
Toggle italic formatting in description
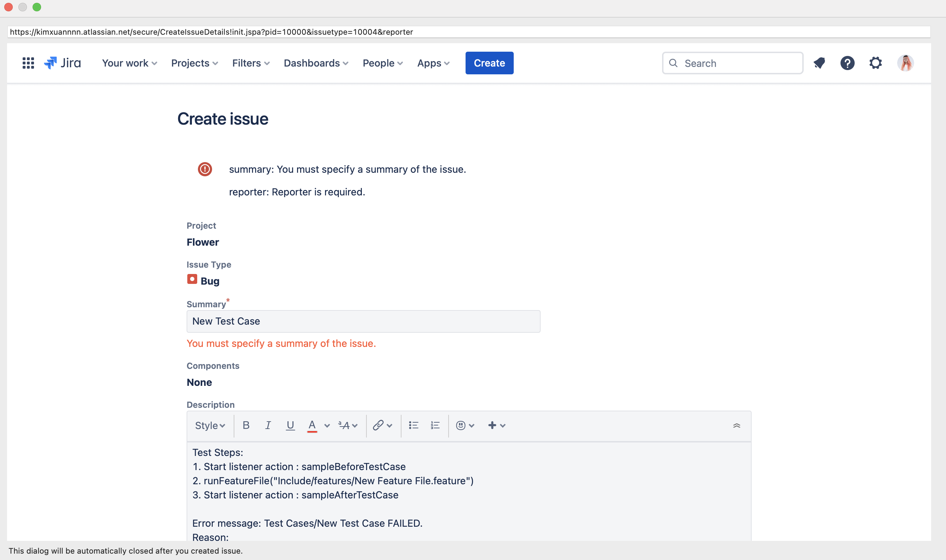pyautogui.click(x=268, y=425)
